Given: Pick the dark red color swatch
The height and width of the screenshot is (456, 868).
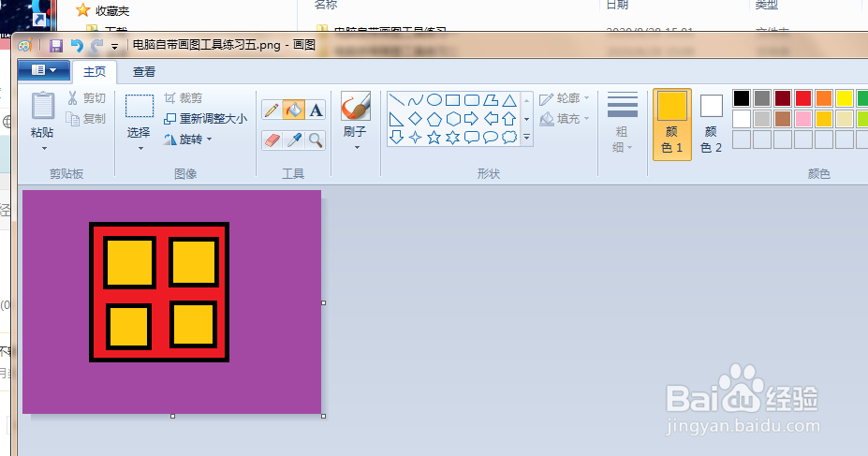Looking at the screenshot, I should 783,98.
